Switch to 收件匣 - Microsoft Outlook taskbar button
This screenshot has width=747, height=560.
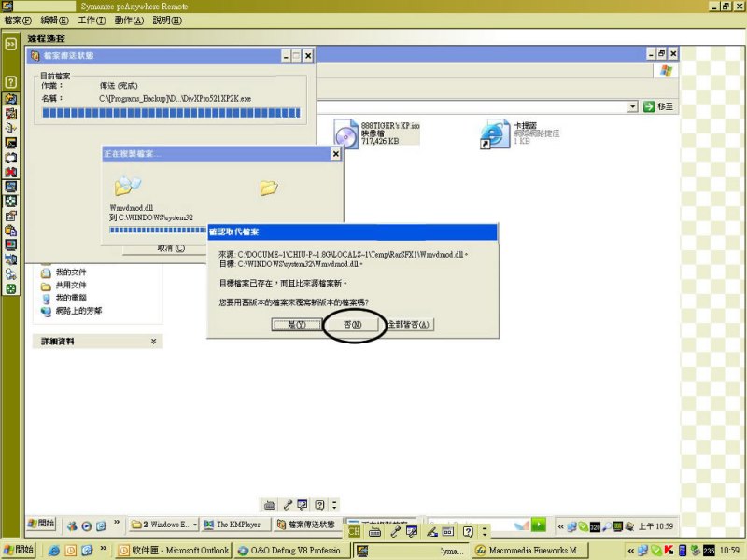174,551
